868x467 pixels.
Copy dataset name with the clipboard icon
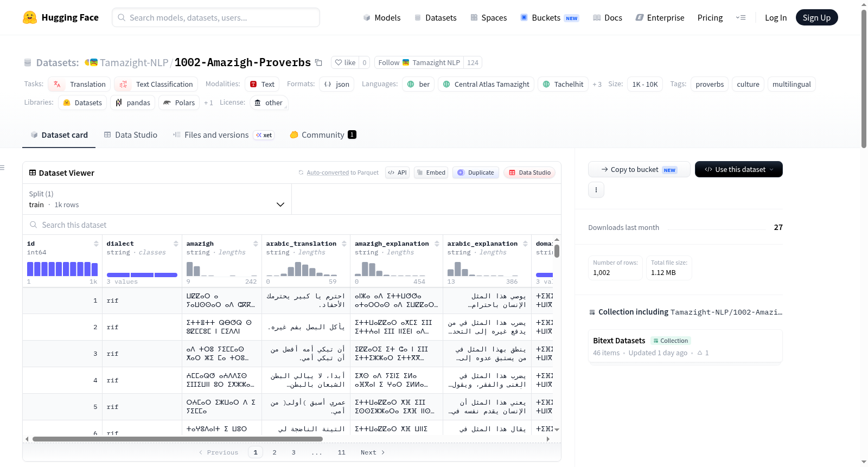pos(319,63)
